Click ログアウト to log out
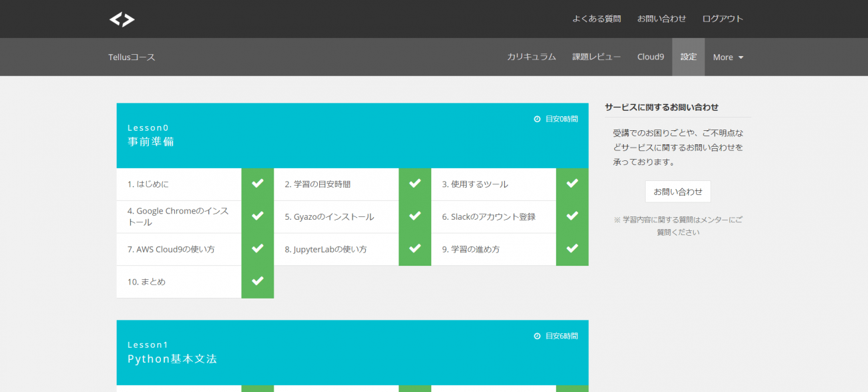The image size is (868, 392). pos(722,19)
